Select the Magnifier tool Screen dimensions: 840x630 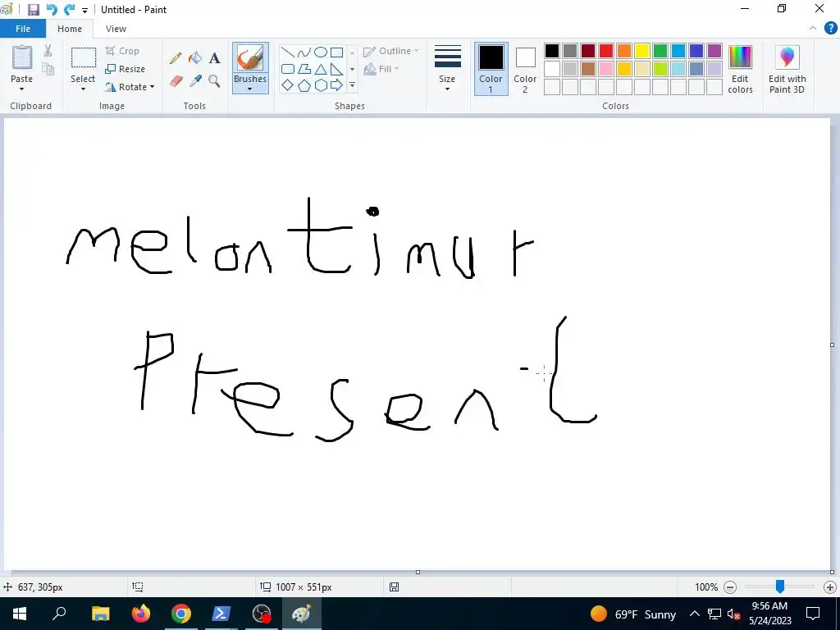click(214, 81)
